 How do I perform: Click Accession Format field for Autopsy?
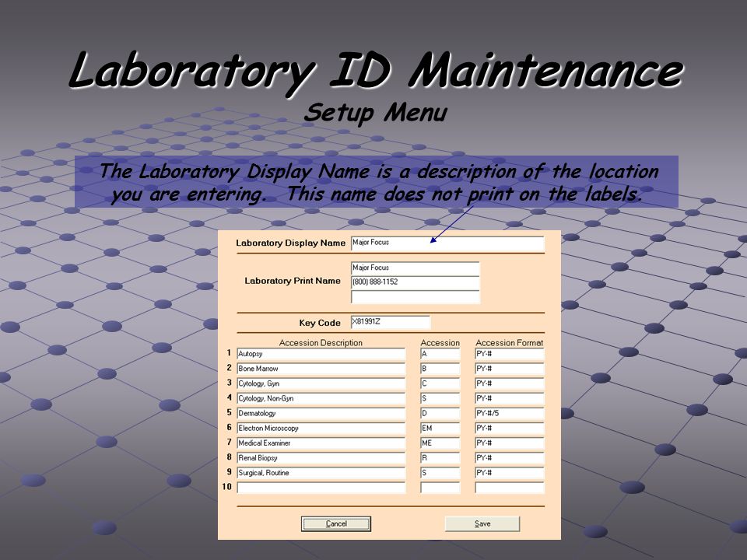click(x=509, y=355)
